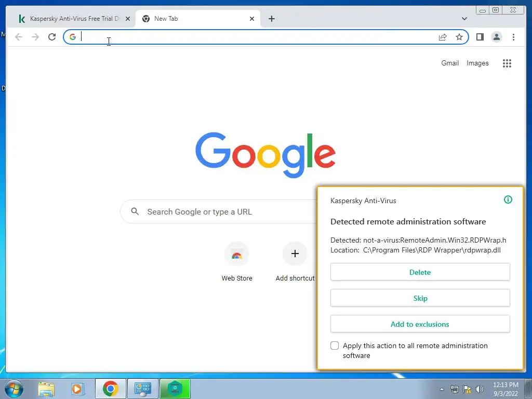Switch to Chrome on the taskbar
The width and height of the screenshot is (532, 399).
tap(110, 389)
